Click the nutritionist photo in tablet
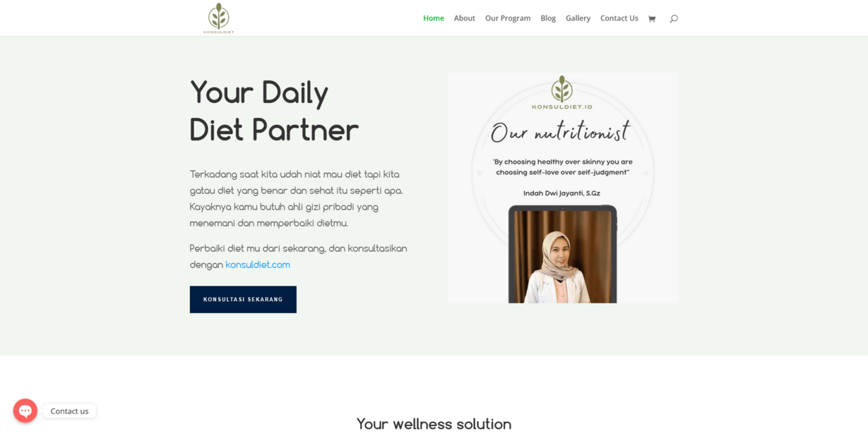This screenshot has width=868, height=436. click(562, 257)
